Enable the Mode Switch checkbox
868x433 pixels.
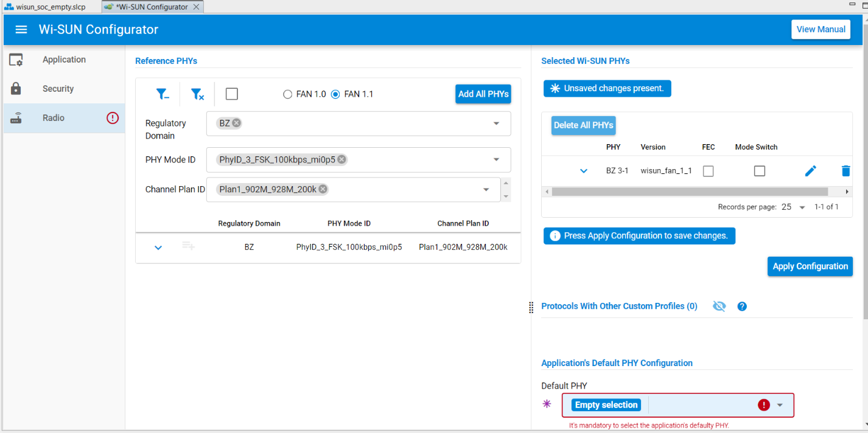tap(759, 171)
